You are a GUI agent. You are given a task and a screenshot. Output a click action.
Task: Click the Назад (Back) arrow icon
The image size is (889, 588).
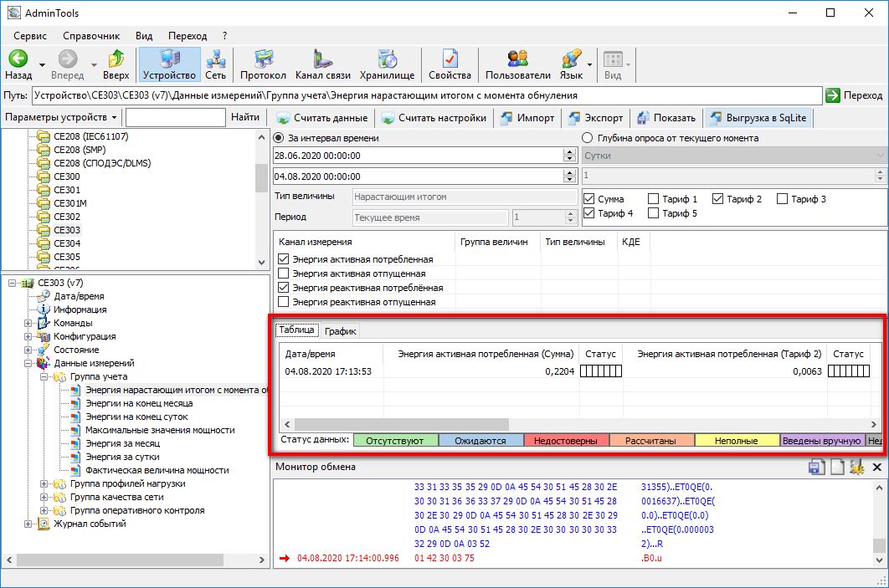coord(18,59)
